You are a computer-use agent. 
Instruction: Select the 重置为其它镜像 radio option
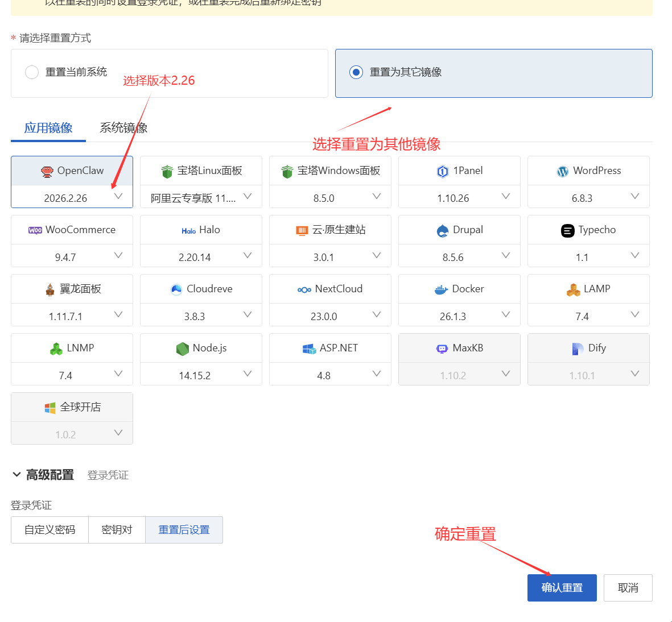pos(357,72)
